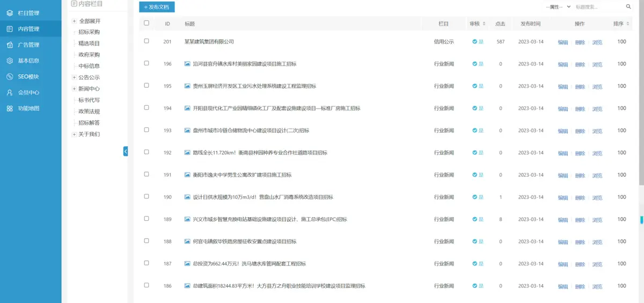Select 招标采购 in the content tree
The image size is (644, 303).
coord(89,32)
